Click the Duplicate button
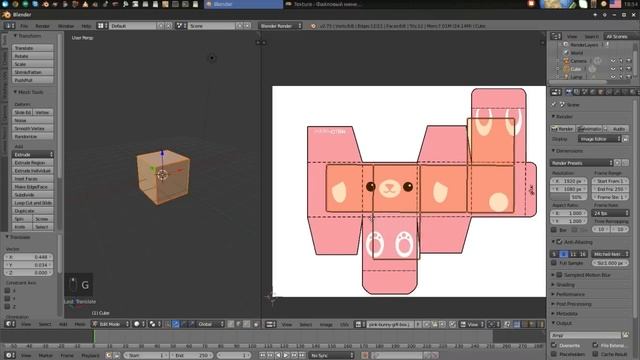This screenshot has height=360, width=640. (33, 211)
